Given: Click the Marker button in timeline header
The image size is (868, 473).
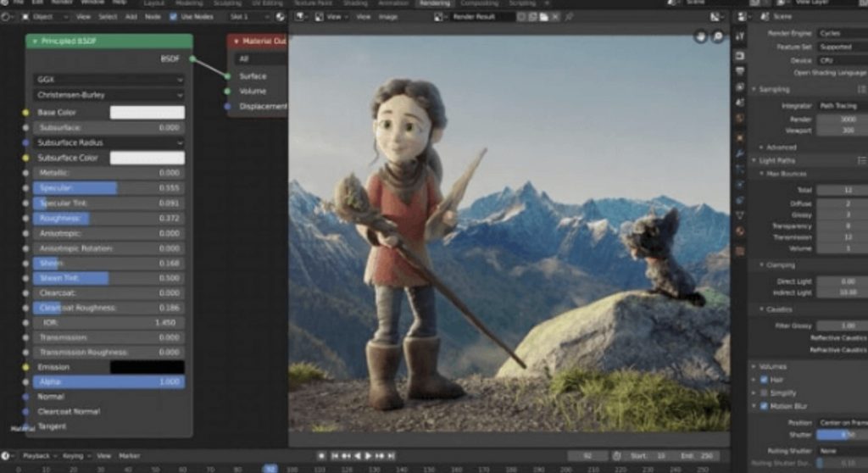Looking at the screenshot, I should pyautogui.click(x=129, y=456).
